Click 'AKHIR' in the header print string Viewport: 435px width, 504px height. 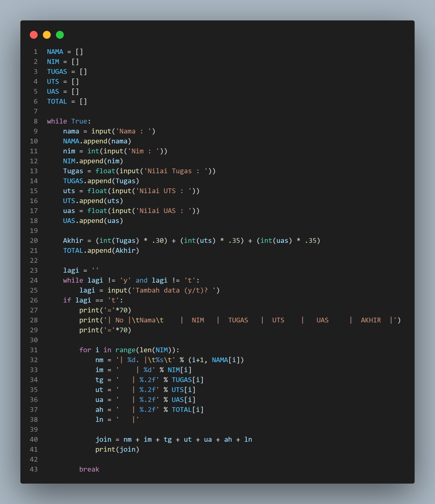click(371, 320)
